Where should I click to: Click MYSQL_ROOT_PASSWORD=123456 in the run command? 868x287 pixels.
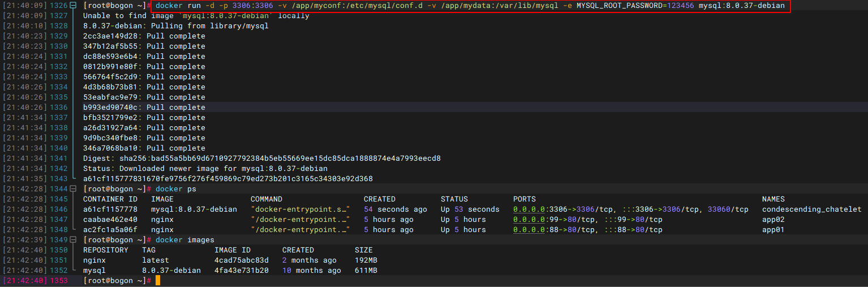point(635,6)
